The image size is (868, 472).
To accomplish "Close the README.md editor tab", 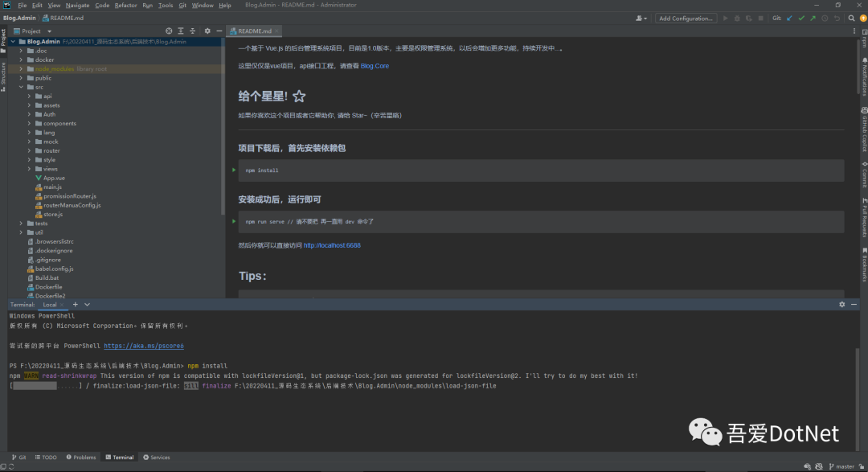I will (x=276, y=31).
